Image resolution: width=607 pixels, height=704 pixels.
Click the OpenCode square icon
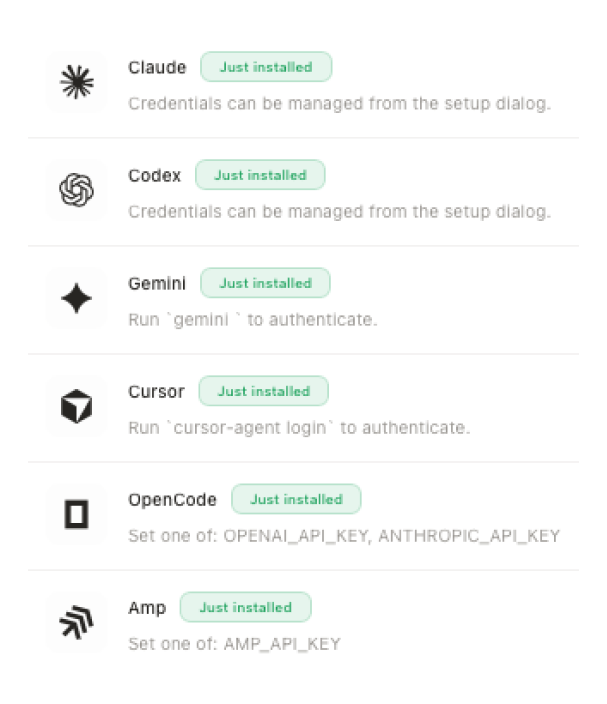[x=76, y=514]
